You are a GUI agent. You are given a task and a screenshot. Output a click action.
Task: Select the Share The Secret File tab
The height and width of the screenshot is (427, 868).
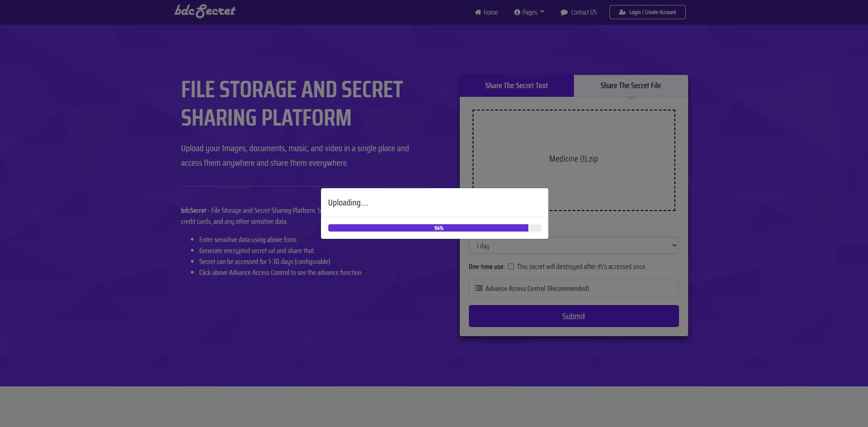(630, 85)
